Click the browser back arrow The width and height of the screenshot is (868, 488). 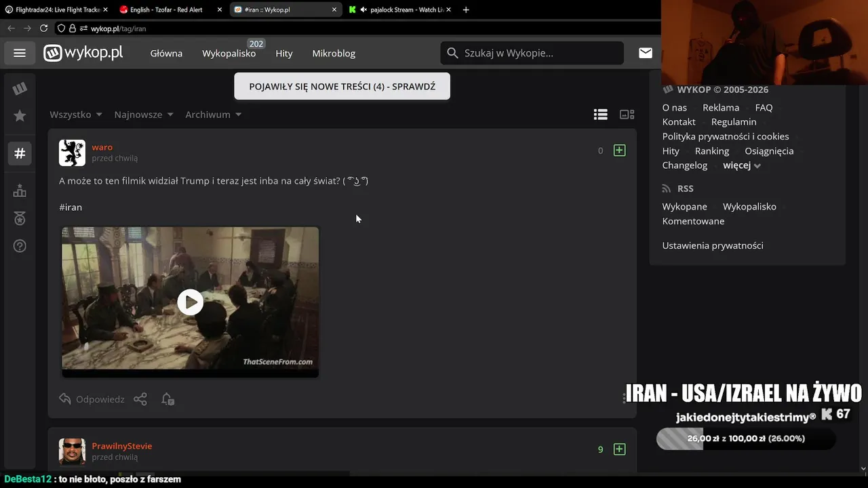coord(11,28)
